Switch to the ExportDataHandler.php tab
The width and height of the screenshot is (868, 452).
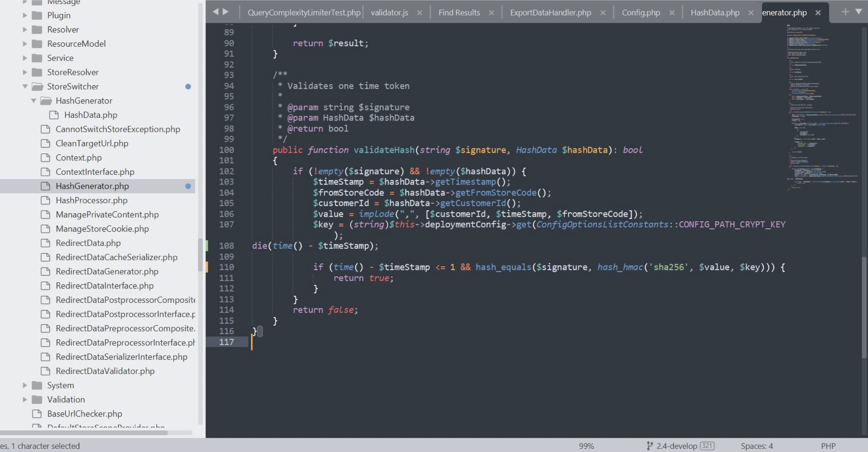(x=550, y=12)
